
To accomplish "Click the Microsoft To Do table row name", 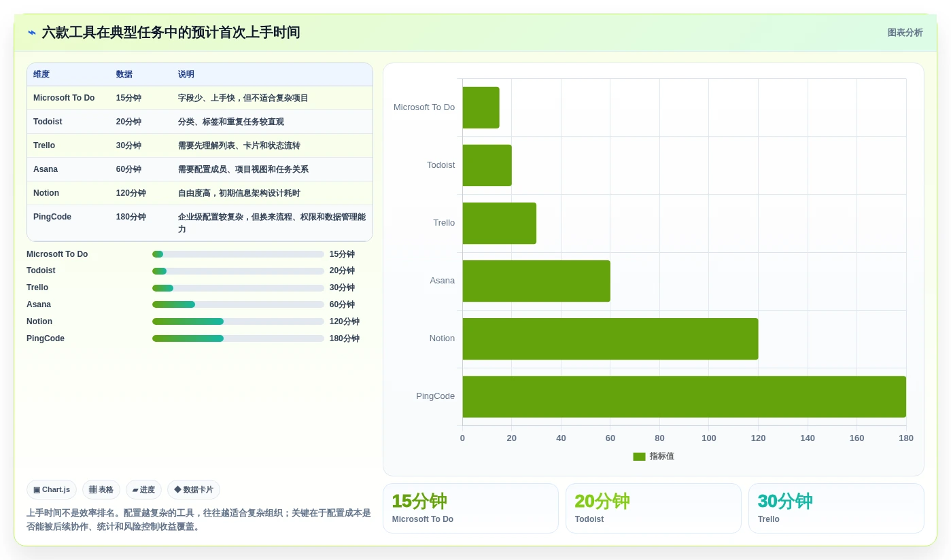I will [64, 98].
